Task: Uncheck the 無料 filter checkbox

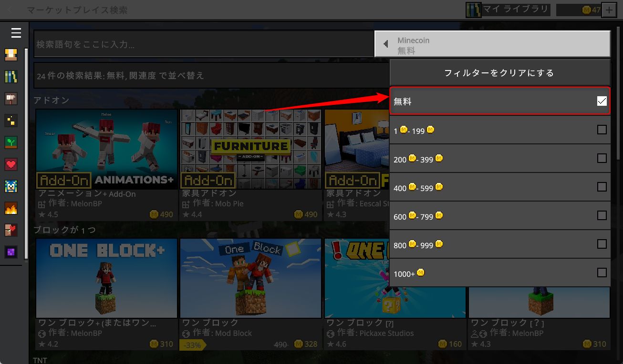Action: click(602, 101)
